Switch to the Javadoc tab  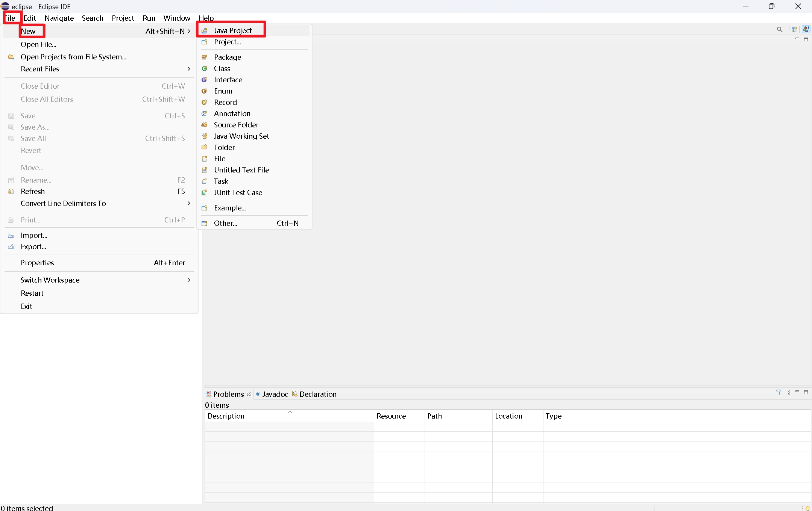point(275,394)
